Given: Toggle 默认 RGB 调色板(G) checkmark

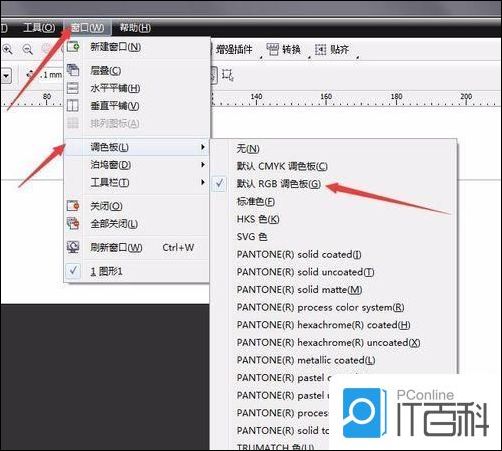Looking at the screenshot, I should [x=334, y=184].
